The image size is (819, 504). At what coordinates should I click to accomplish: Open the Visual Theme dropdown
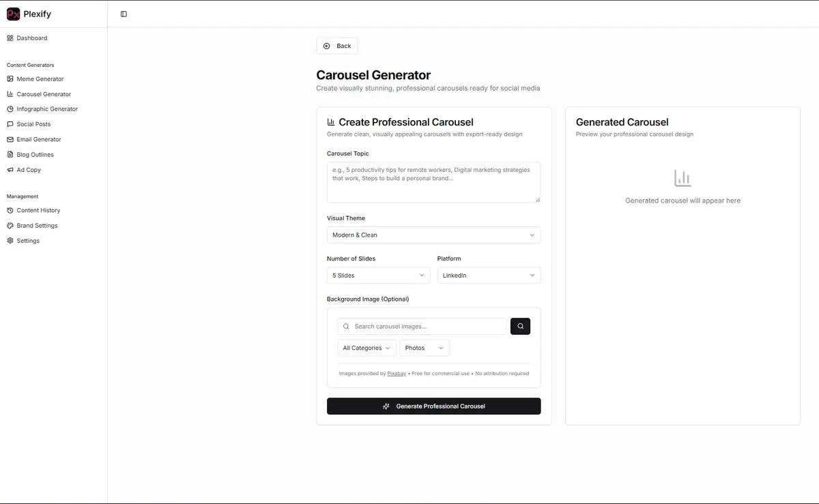433,235
